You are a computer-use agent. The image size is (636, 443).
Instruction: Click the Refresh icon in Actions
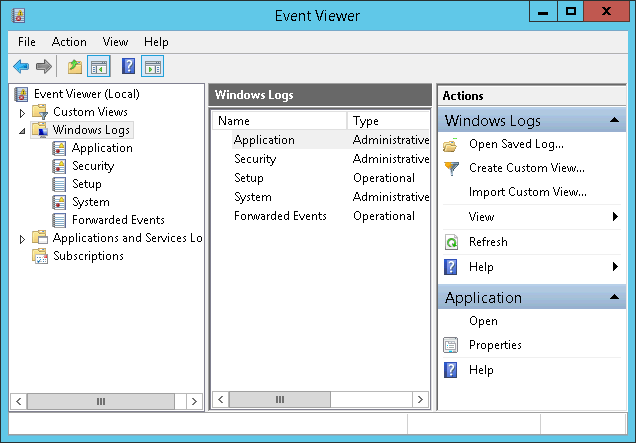click(451, 242)
